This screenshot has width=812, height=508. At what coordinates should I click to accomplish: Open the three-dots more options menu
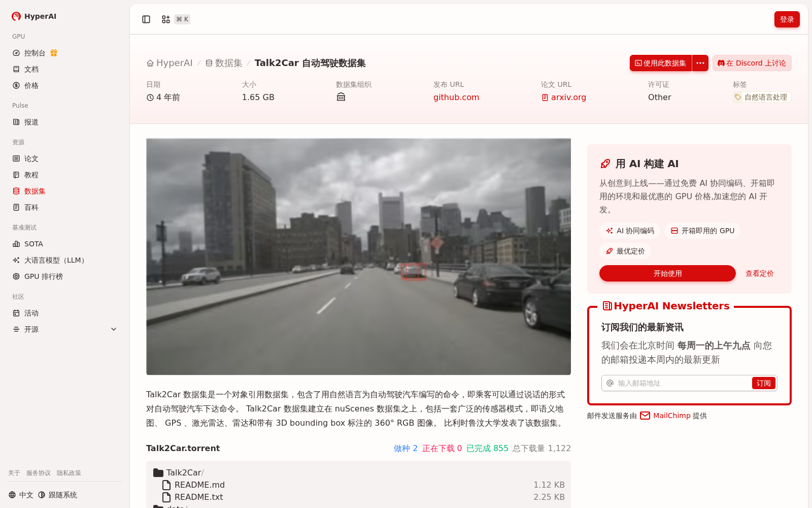(700, 63)
